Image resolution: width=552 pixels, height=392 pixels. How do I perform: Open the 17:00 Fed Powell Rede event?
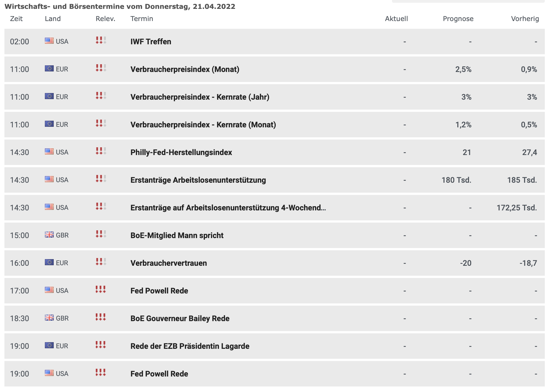coord(159,291)
